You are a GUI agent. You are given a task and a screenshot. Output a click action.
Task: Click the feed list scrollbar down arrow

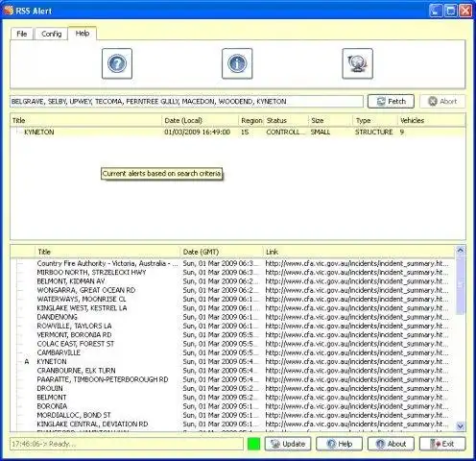(461, 426)
